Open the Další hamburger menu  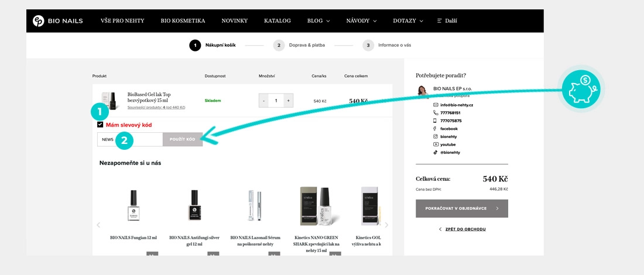point(447,20)
